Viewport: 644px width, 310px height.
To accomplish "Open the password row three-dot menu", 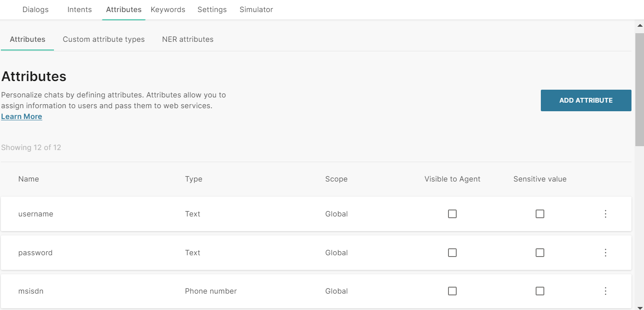I will [x=605, y=253].
